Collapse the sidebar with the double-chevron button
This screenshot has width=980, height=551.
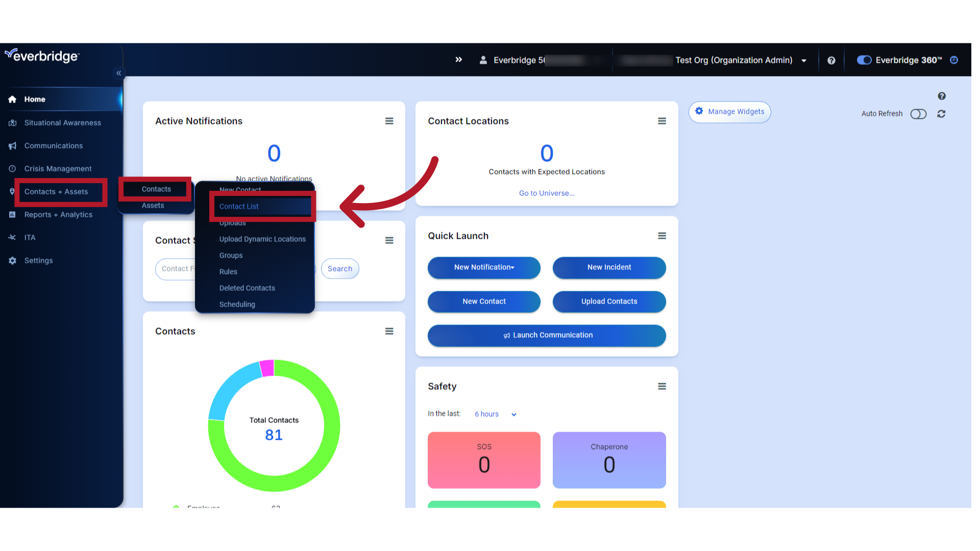118,73
